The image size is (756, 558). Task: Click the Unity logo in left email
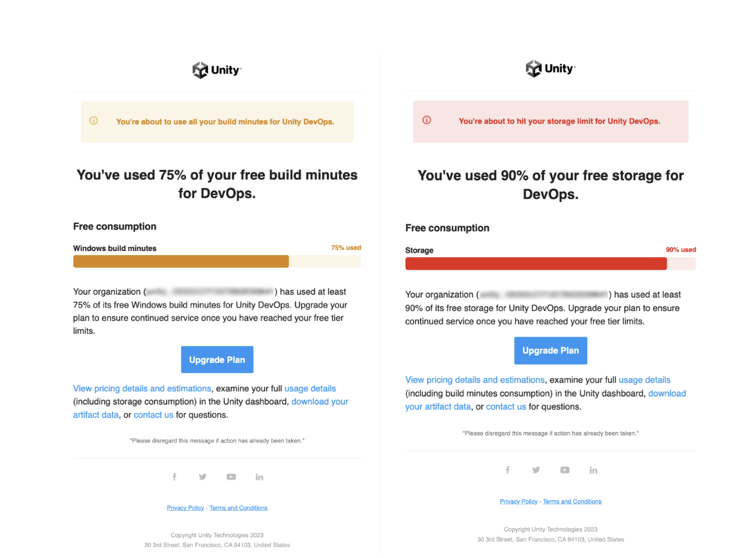[x=217, y=70]
